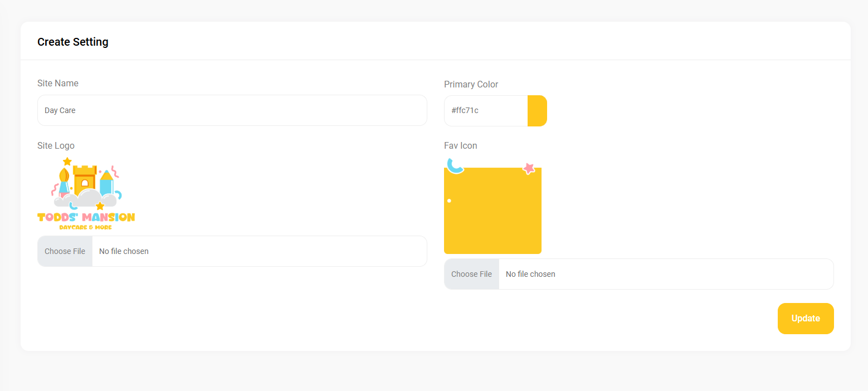This screenshot has height=391, width=868.
Task: Click the Create Setting heading
Action: click(73, 42)
